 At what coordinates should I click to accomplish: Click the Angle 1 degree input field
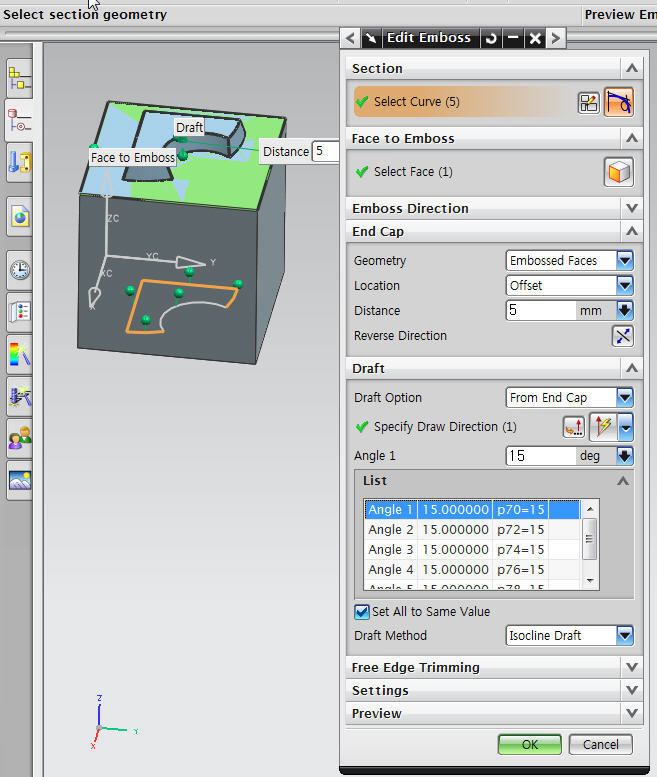pos(541,456)
